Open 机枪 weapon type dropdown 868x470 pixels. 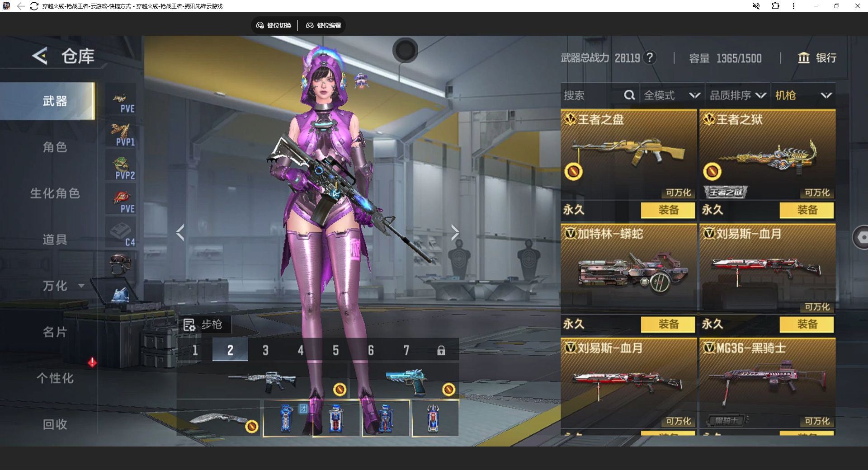click(x=803, y=95)
